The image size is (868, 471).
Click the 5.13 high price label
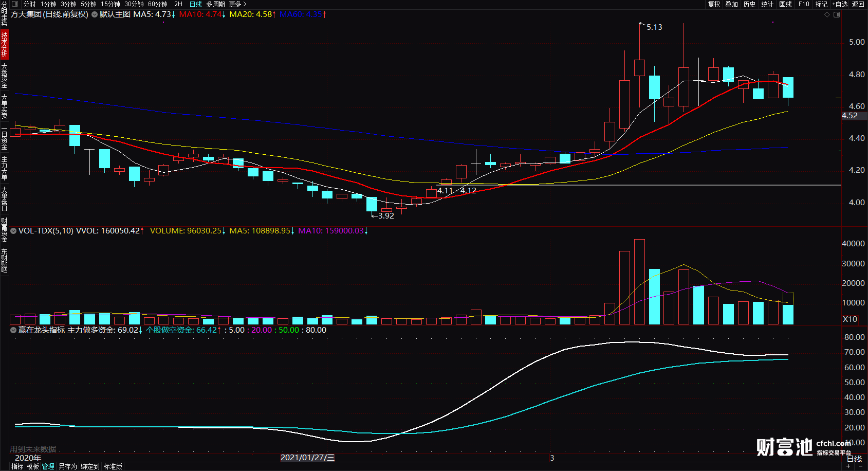(654, 27)
